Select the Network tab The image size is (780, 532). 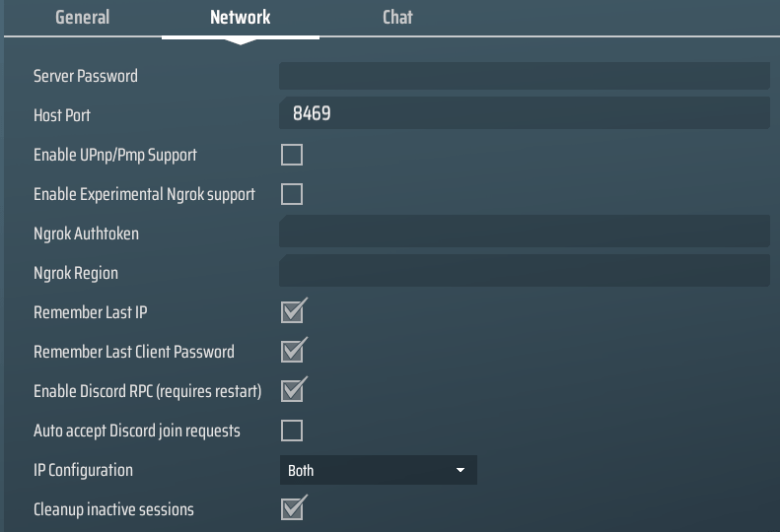(x=240, y=18)
